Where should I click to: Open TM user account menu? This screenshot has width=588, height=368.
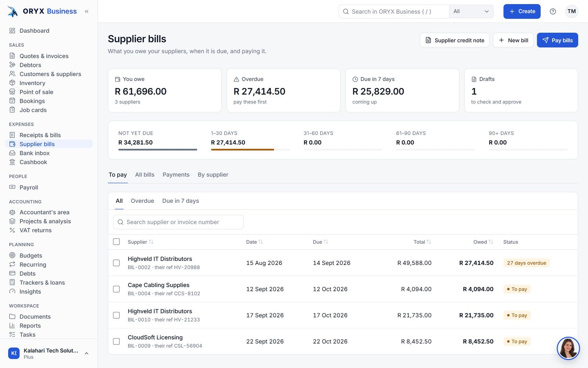click(571, 11)
